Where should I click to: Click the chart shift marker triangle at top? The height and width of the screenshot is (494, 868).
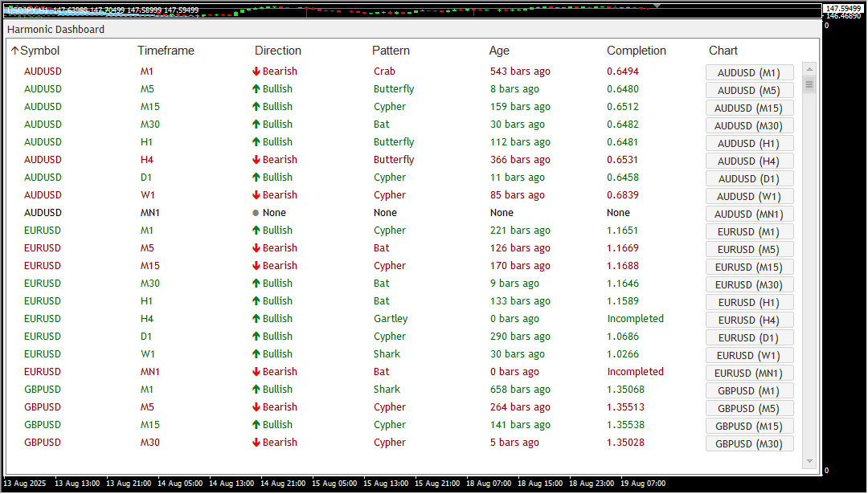pos(657,6)
